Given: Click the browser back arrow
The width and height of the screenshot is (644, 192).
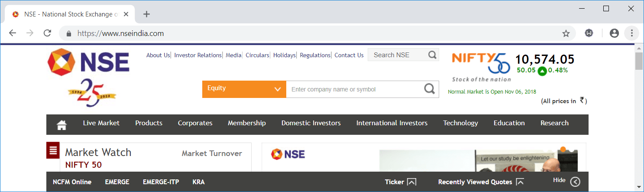Looking at the screenshot, I should [x=13, y=33].
